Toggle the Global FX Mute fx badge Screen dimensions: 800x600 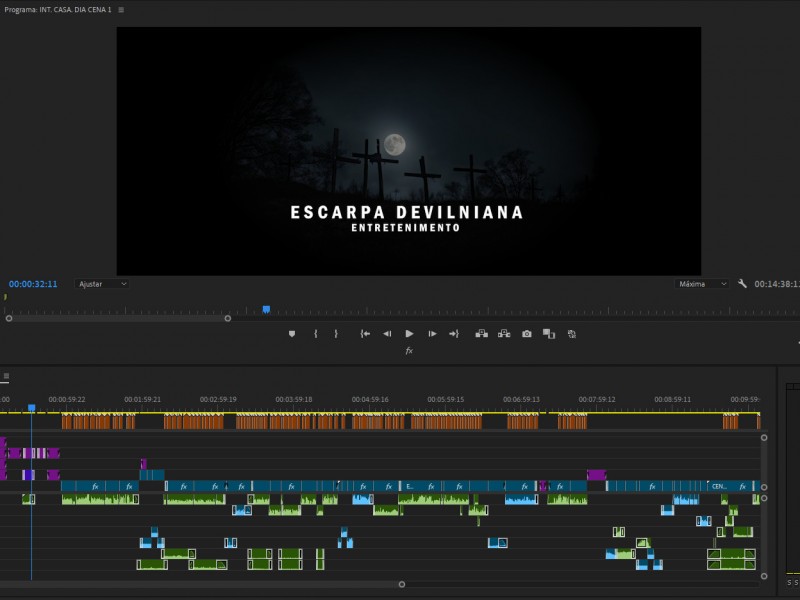point(407,350)
